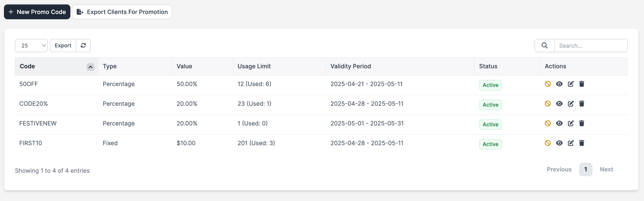View details of FESTIVENEW code
Image resolution: width=644 pixels, height=201 pixels.
tap(559, 123)
